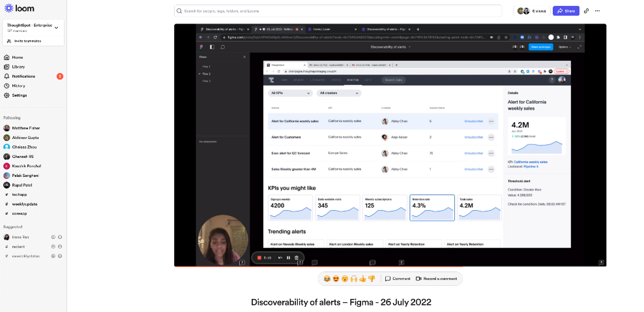
Task: React with the crying-laughing emoji
Action: coord(327,279)
